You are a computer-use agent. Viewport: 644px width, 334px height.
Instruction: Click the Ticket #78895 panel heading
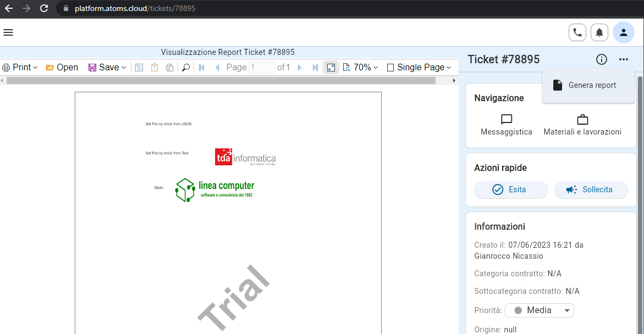point(504,59)
